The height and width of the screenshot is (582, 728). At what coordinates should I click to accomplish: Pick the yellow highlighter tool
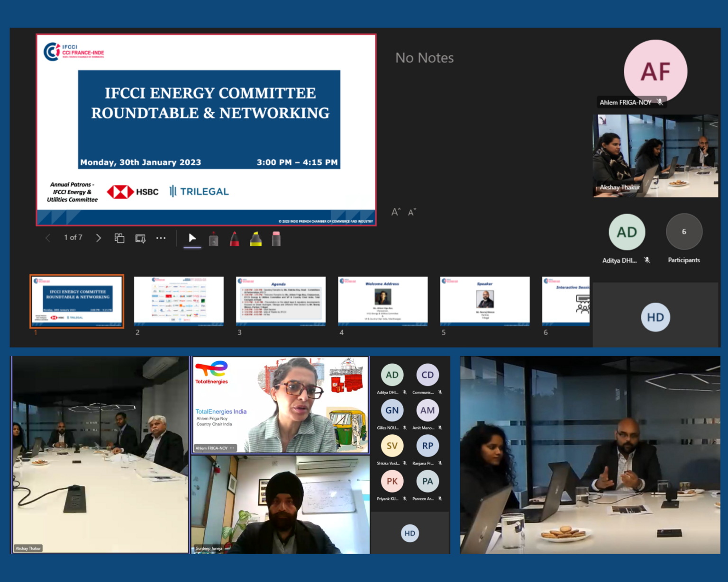[x=256, y=239]
